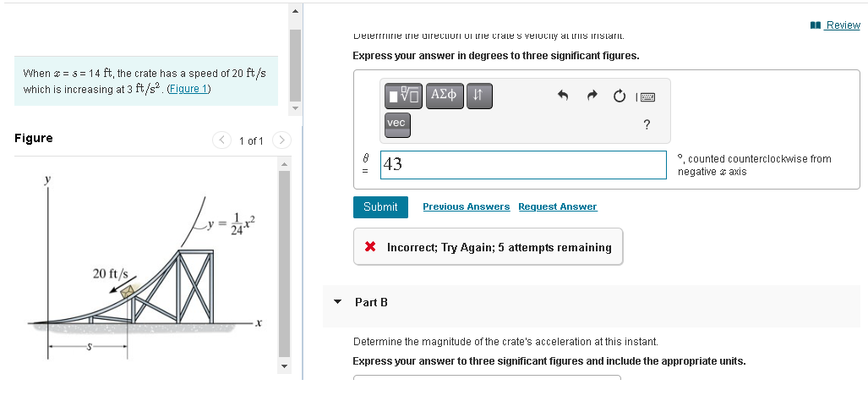Click the theta answer input field
This screenshot has width=868, height=396.
coord(523,164)
